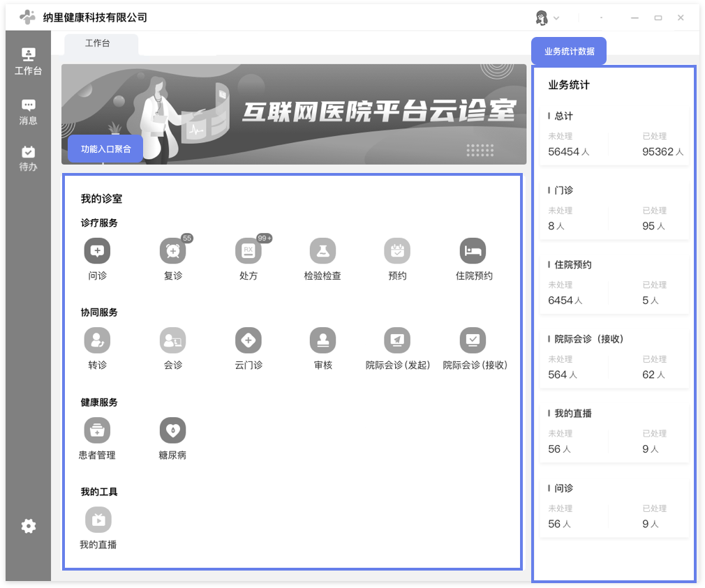Click the 功能入口聚合 button
The image size is (705, 588).
pos(105,149)
